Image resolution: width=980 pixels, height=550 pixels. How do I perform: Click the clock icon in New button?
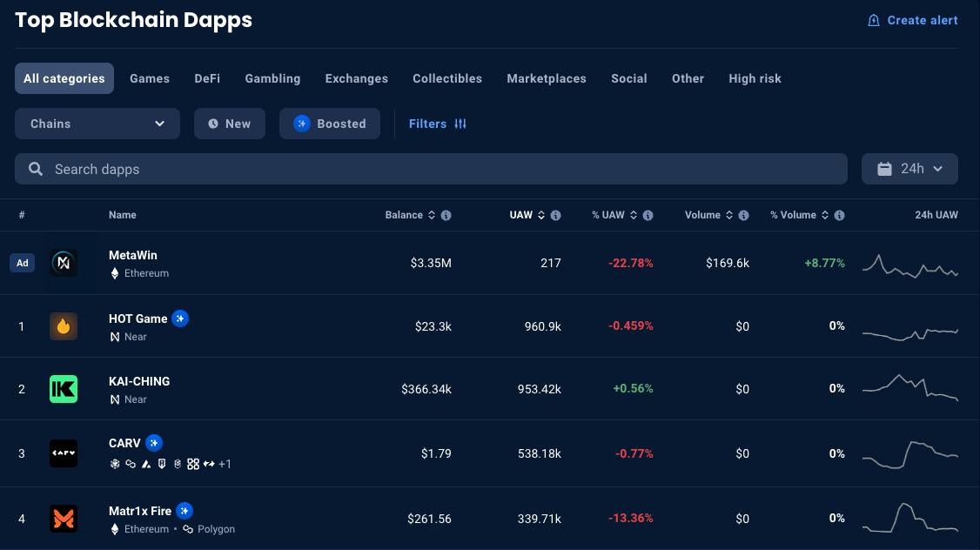(x=213, y=124)
